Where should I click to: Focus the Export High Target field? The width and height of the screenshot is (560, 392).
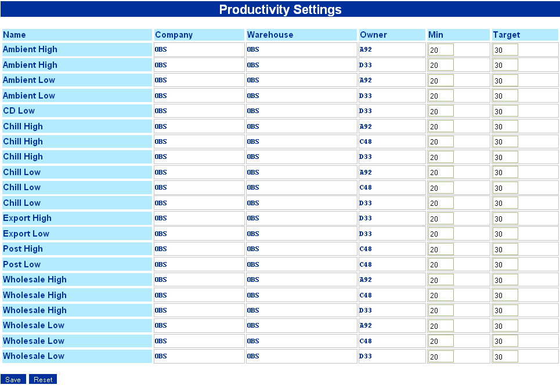coord(505,219)
